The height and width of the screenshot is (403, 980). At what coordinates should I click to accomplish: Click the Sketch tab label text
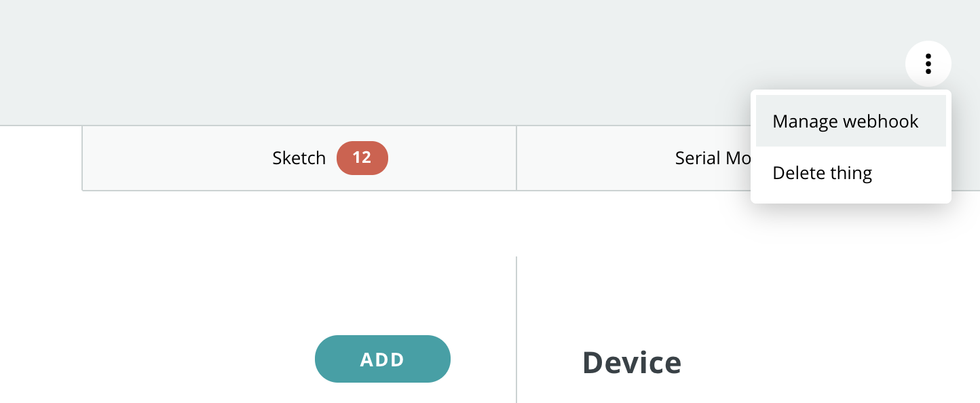coord(299,158)
